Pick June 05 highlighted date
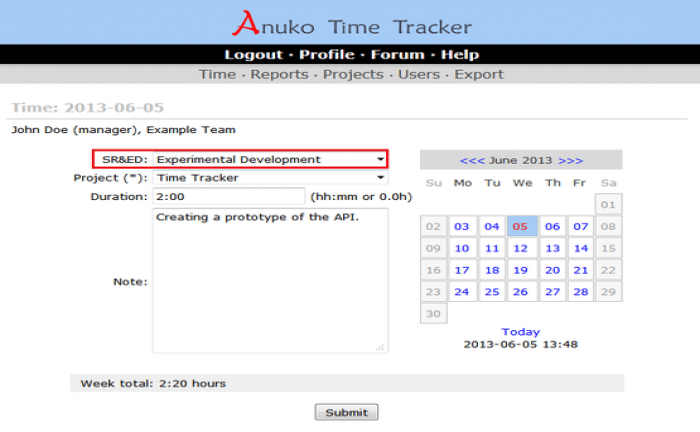700x432 pixels. [520, 227]
